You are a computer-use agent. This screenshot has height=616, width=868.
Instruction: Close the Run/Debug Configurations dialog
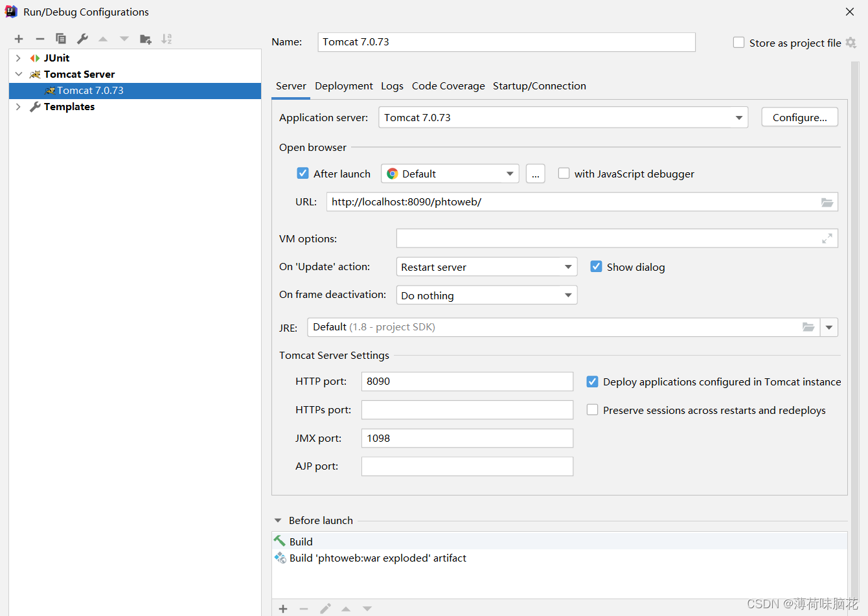(850, 12)
